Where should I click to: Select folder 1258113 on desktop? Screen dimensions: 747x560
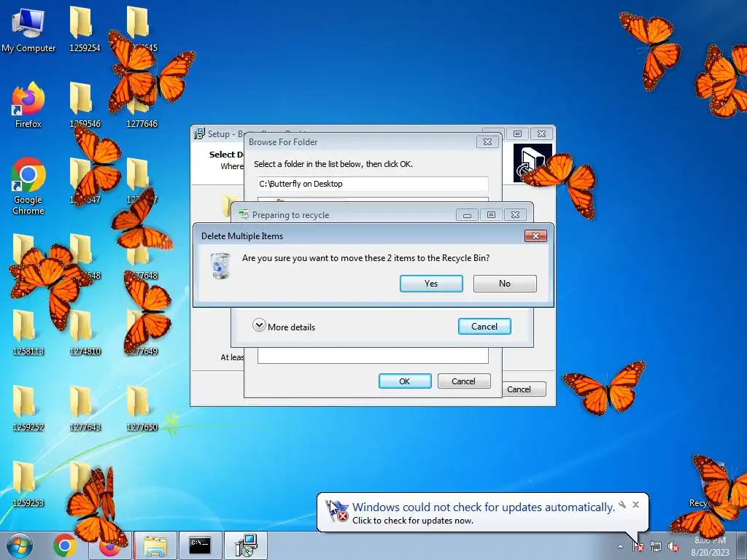pos(28,332)
